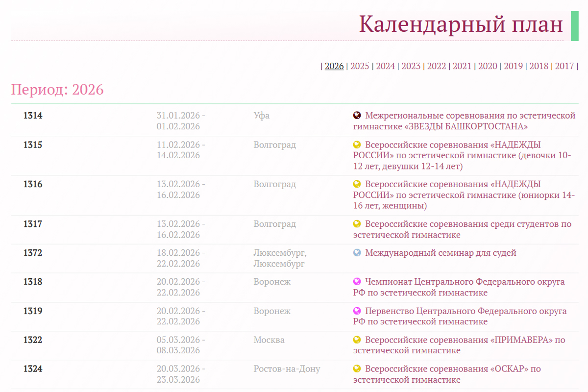This screenshot has height=392, width=588.
Task: Open the ОСКАР competition in Ростов-на-Дону
Action: [453, 374]
